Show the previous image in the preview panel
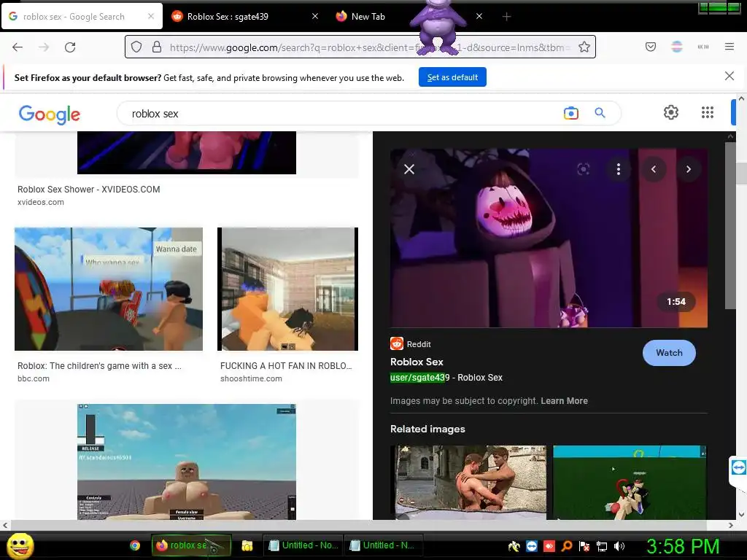Viewport: 747px width, 560px height. pos(654,169)
